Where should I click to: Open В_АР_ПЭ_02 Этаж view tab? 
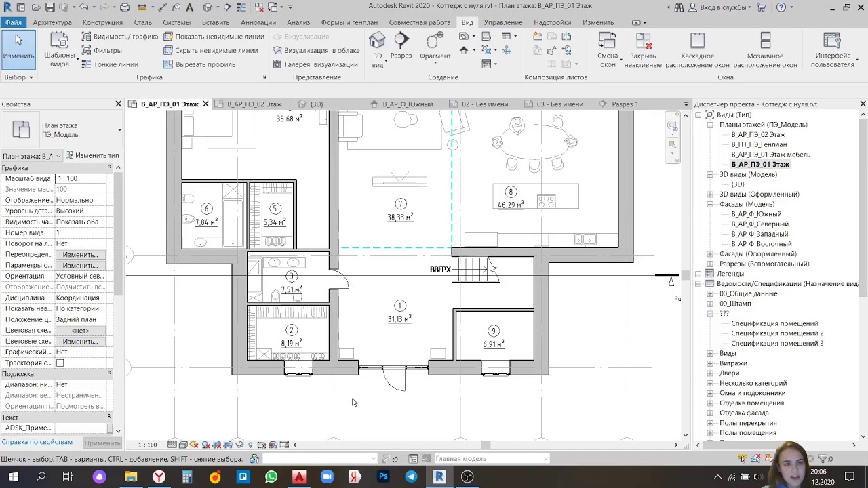tap(254, 104)
